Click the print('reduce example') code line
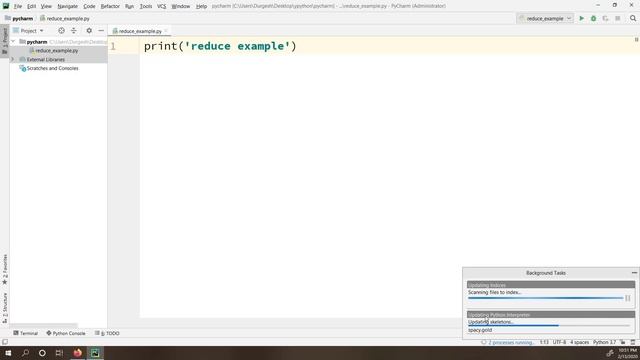Screen dimensions: 640x360 point(220,46)
